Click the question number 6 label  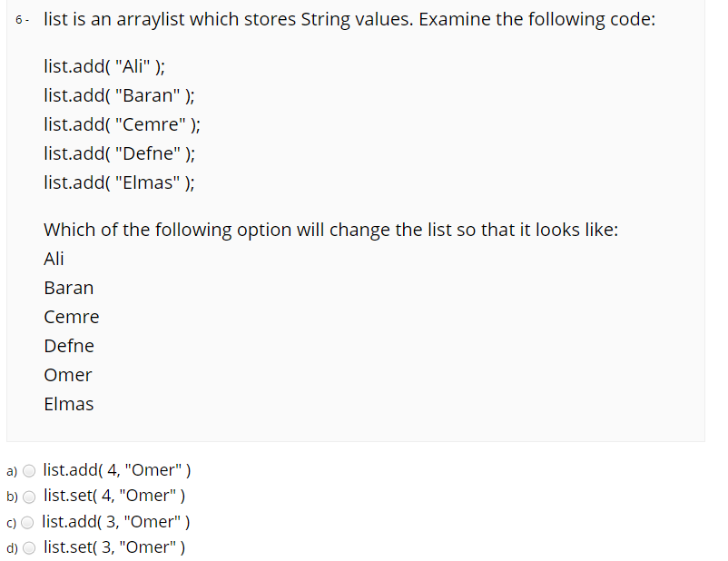tap(22, 20)
